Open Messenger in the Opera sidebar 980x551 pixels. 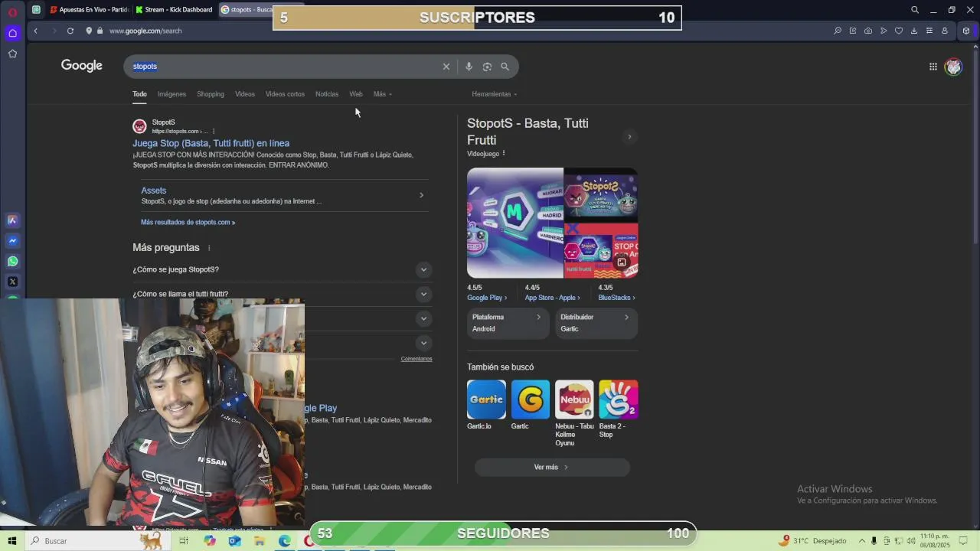(x=12, y=240)
